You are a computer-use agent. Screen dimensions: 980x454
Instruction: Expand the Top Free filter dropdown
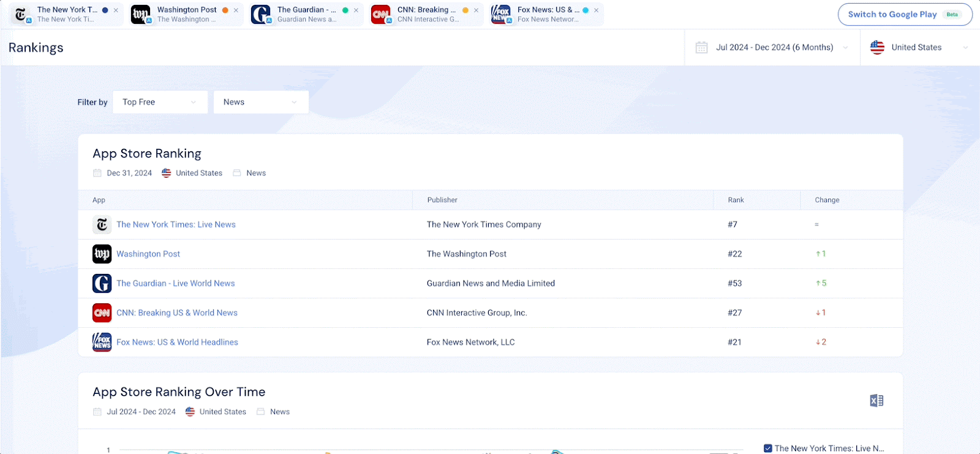[x=160, y=102]
